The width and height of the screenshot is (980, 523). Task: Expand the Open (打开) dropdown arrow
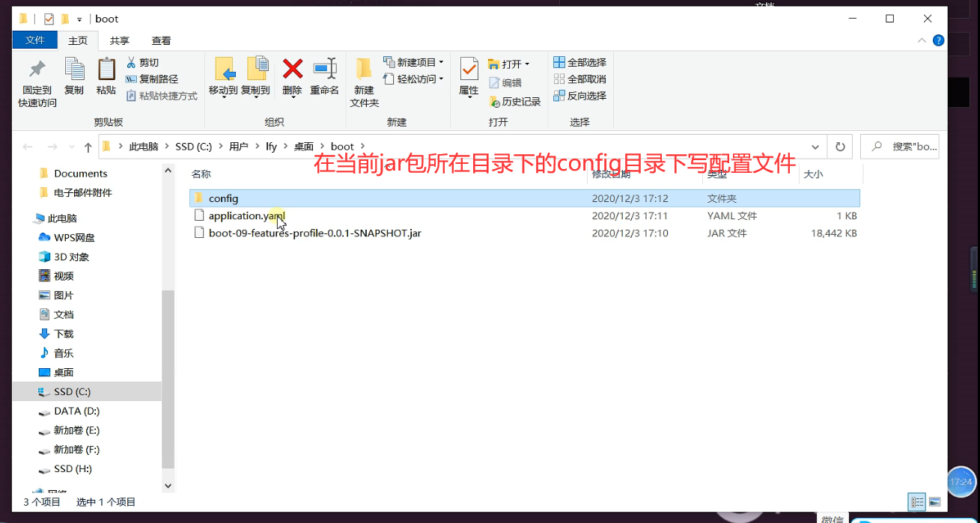526,63
